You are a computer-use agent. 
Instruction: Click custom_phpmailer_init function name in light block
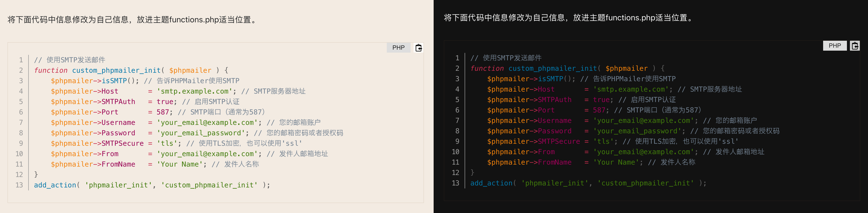(x=116, y=70)
